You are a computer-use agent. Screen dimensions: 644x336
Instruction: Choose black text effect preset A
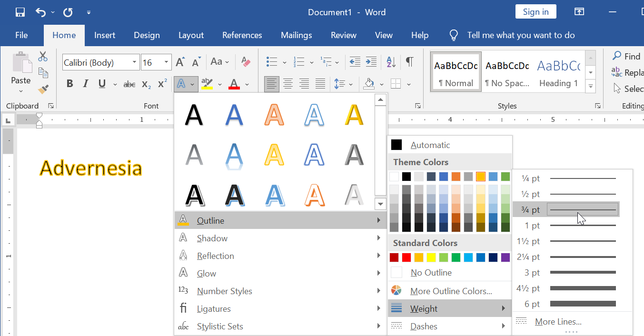(194, 115)
